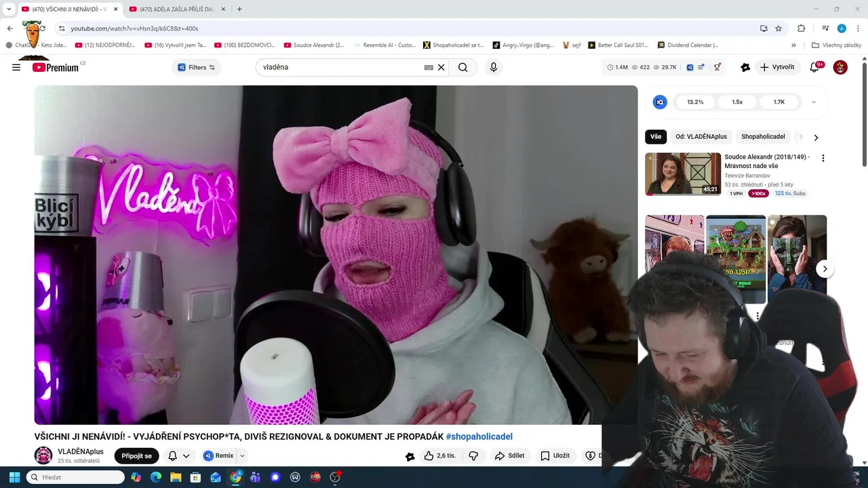
Task: Click the vidIQ Remix button
Action: (218, 456)
